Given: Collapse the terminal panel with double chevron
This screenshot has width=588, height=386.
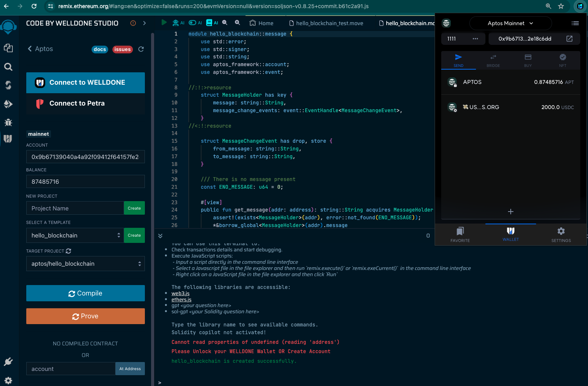Looking at the screenshot, I should [x=160, y=236].
